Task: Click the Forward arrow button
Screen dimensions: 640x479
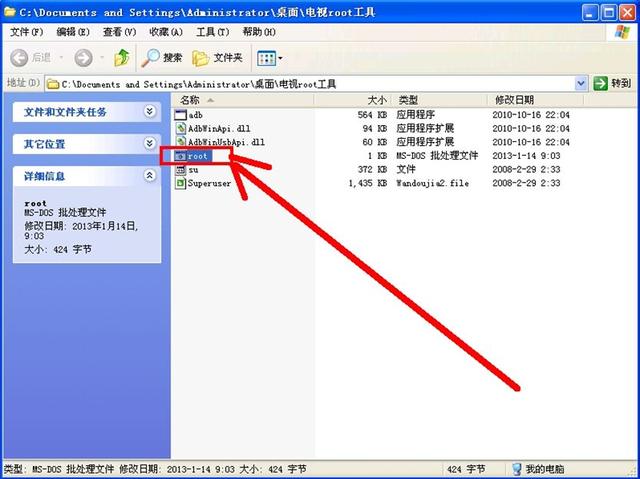Action: click(x=83, y=58)
